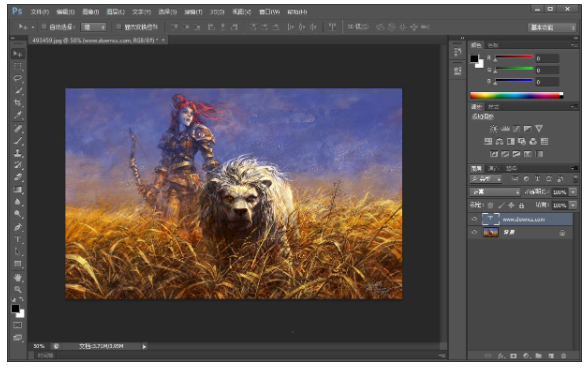Select the Dodge tool
Screen dimensions: 584x370
coord(18,214)
